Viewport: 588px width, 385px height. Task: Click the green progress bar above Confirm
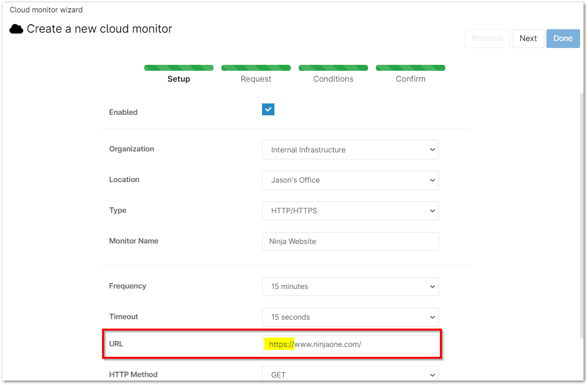[x=411, y=68]
